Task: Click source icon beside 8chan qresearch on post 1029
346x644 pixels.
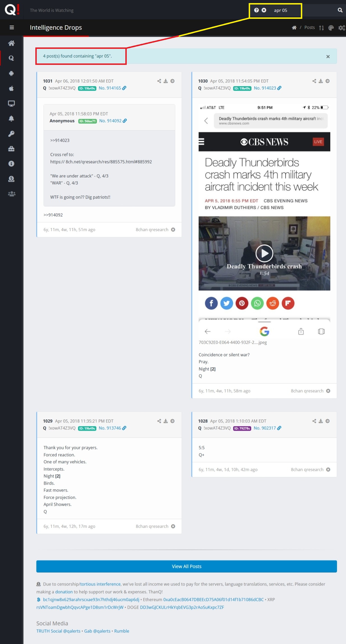Action: pyautogui.click(x=173, y=526)
